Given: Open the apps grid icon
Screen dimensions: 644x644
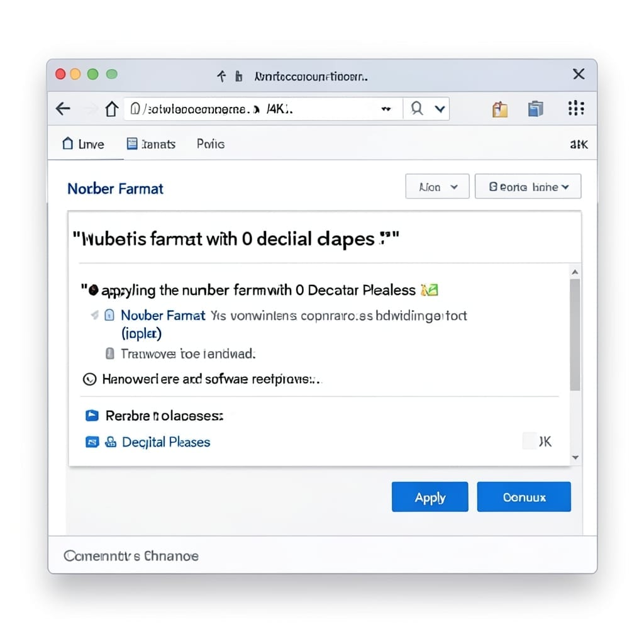Looking at the screenshot, I should (x=576, y=108).
